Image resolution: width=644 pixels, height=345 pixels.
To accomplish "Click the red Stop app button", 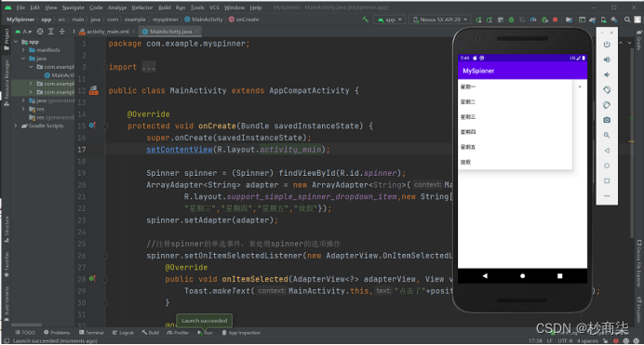I will click(556, 20).
